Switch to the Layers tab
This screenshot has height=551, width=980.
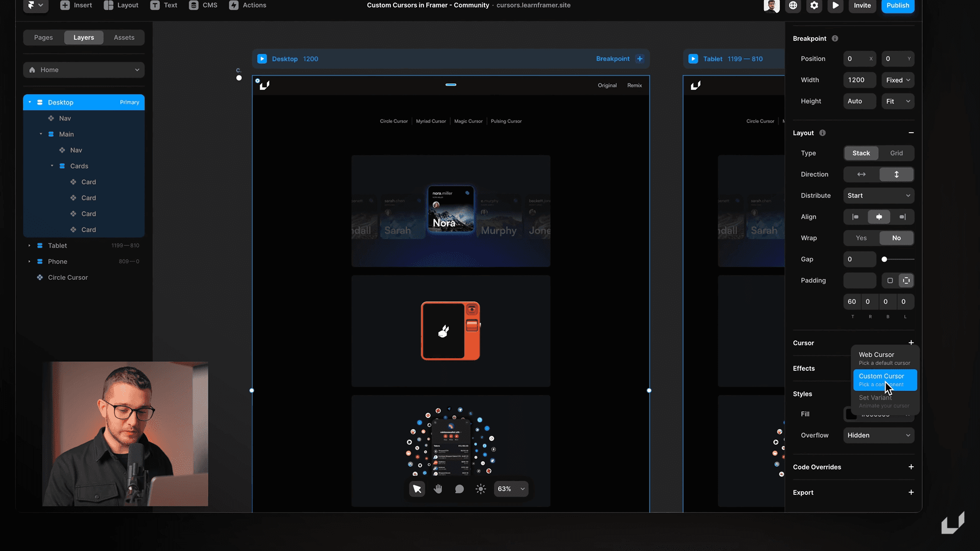point(84,37)
